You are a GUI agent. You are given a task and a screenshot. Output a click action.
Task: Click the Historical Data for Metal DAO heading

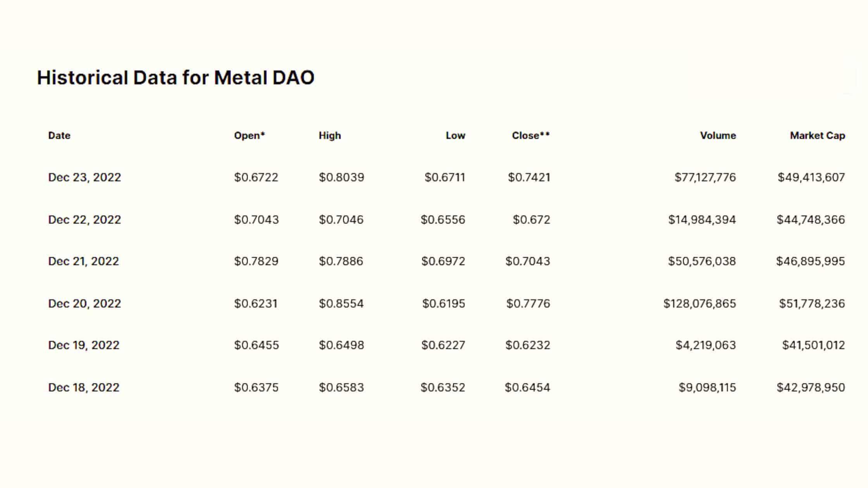[x=176, y=77]
